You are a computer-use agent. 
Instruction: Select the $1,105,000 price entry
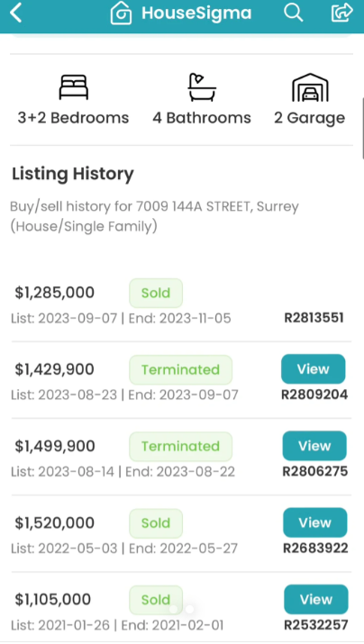53,600
